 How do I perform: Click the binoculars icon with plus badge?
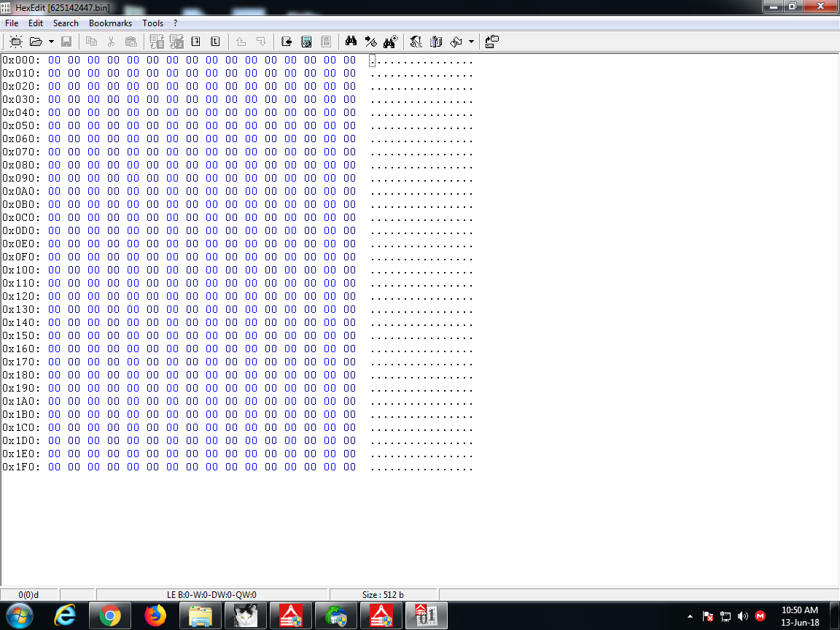tap(391, 42)
